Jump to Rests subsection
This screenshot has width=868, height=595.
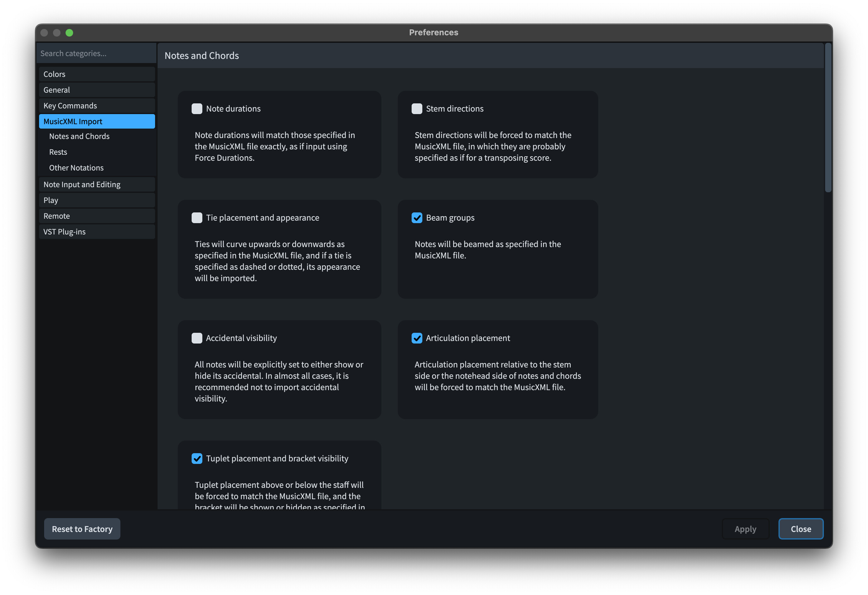[x=58, y=152]
